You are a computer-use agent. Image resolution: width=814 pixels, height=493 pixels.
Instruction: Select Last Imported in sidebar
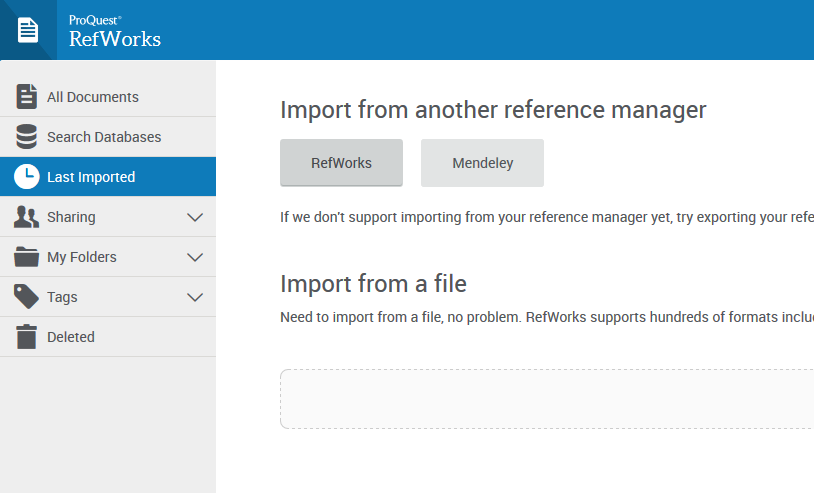point(108,176)
